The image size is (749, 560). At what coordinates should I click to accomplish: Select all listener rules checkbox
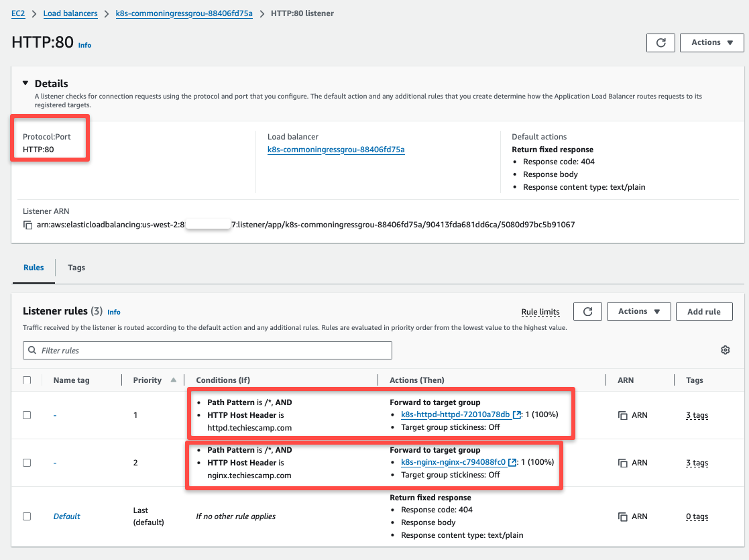click(26, 380)
